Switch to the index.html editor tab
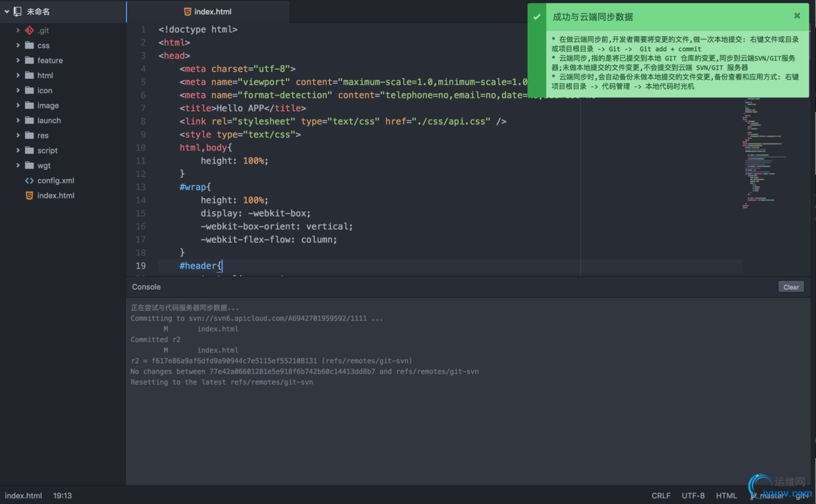 (x=207, y=12)
